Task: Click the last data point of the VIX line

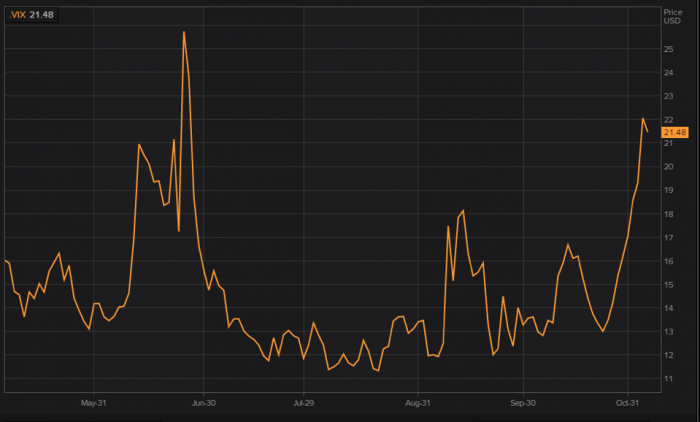Action: pos(648,131)
